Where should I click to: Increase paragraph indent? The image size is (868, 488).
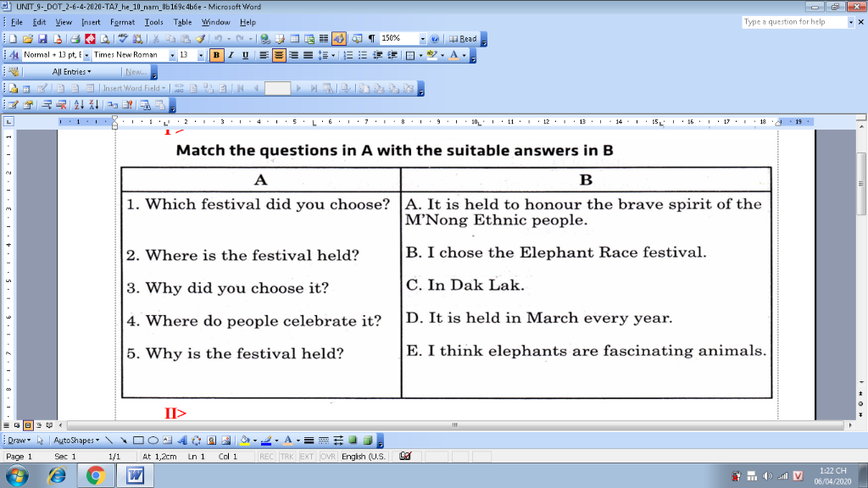click(392, 55)
